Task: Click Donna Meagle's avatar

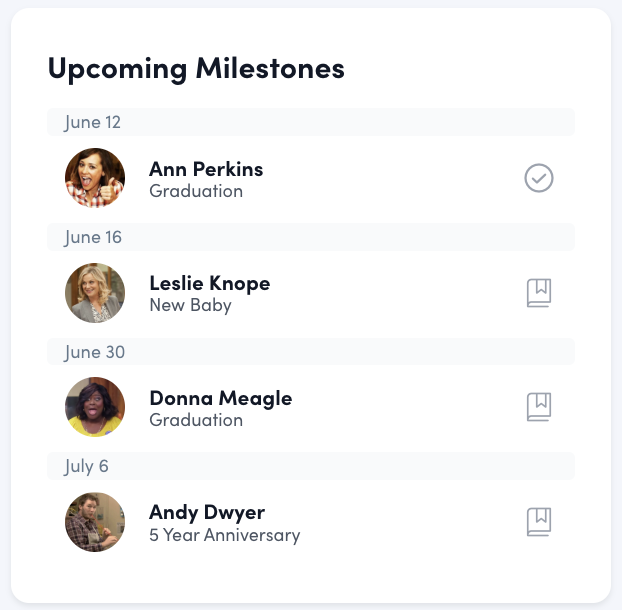Action: [95, 407]
